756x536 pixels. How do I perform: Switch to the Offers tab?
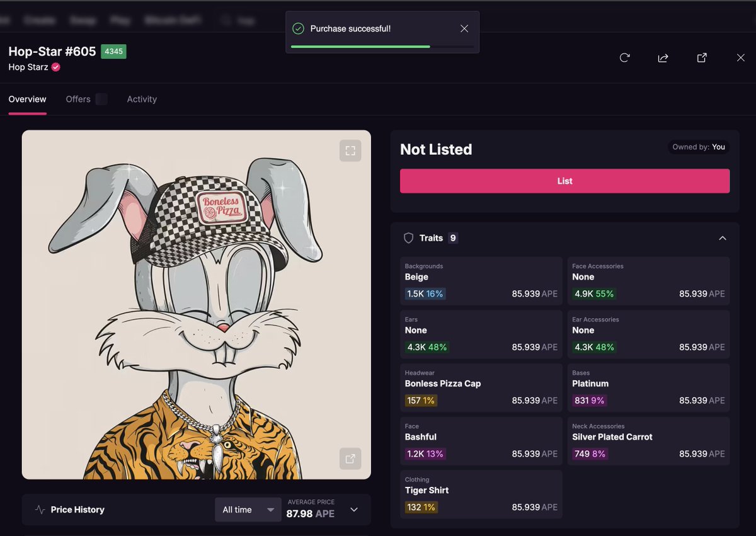click(x=78, y=99)
